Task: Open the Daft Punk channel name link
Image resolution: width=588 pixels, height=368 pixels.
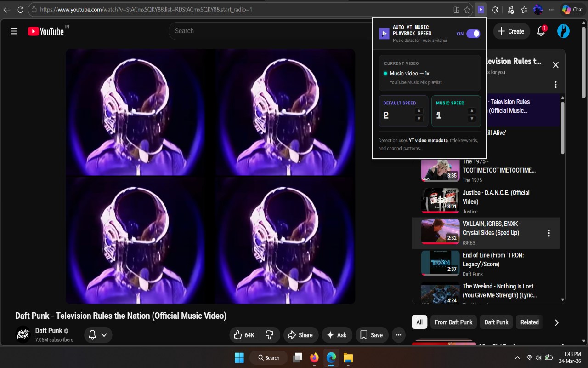Action: pyautogui.click(x=49, y=331)
